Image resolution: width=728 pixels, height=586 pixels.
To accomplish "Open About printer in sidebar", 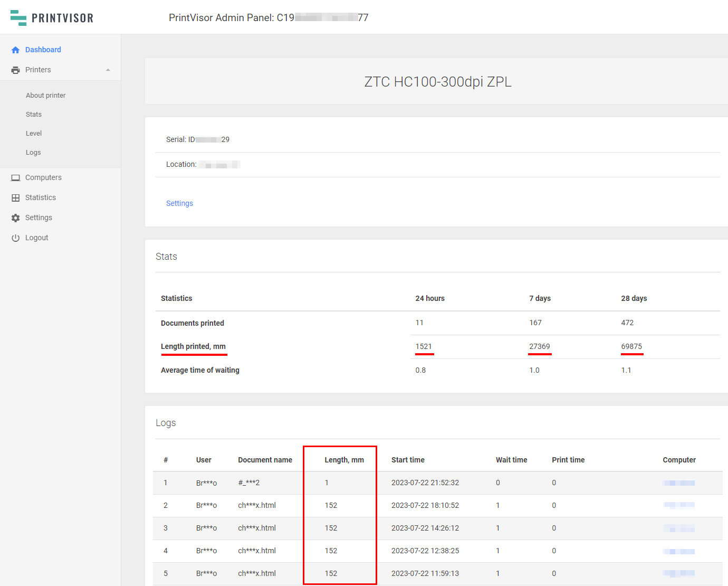I will coord(46,96).
